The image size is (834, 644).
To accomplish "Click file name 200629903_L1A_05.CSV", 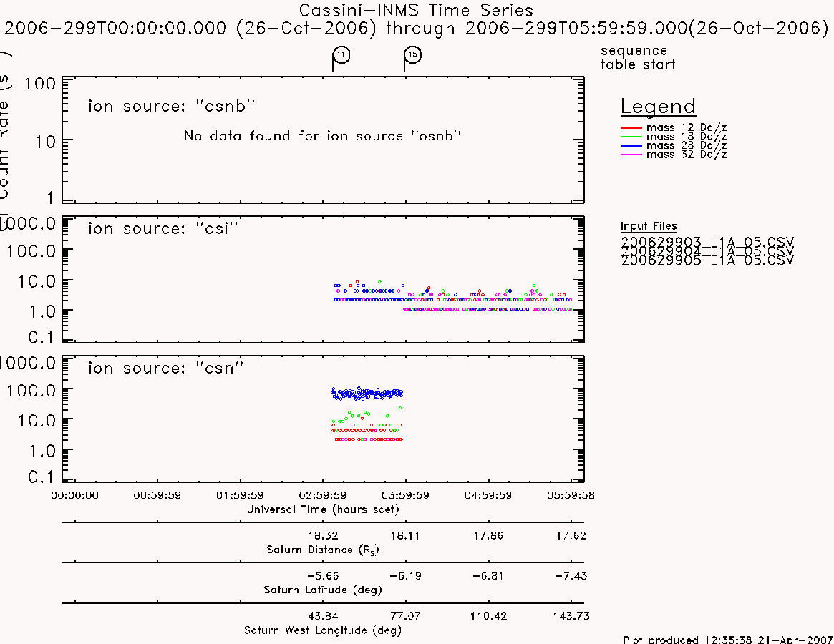I will coord(707,243).
